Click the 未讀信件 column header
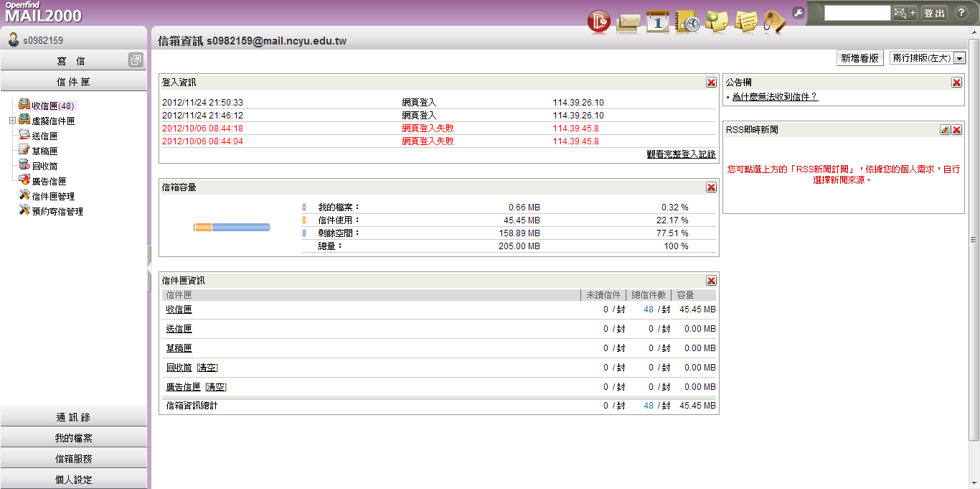Image resolution: width=980 pixels, height=489 pixels. coord(603,295)
